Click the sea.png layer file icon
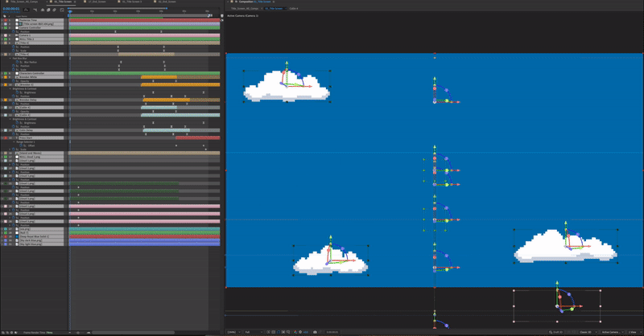 point(17,229)
